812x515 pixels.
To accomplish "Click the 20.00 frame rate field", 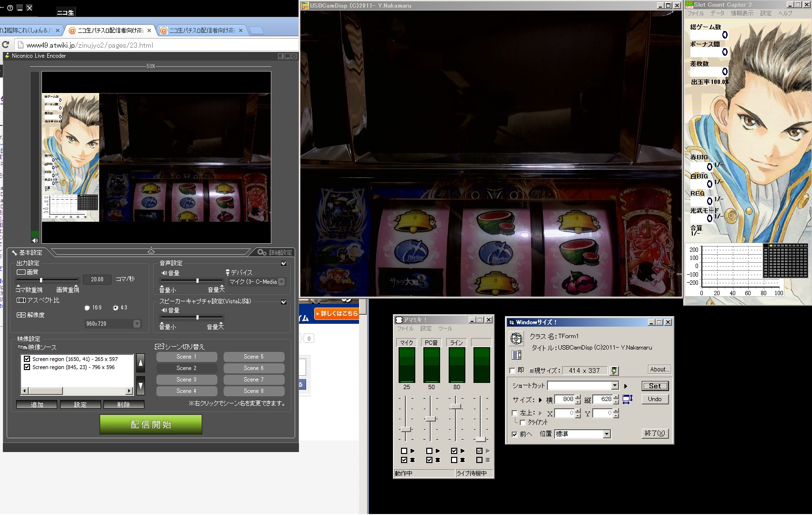I will tap(97, 279).
